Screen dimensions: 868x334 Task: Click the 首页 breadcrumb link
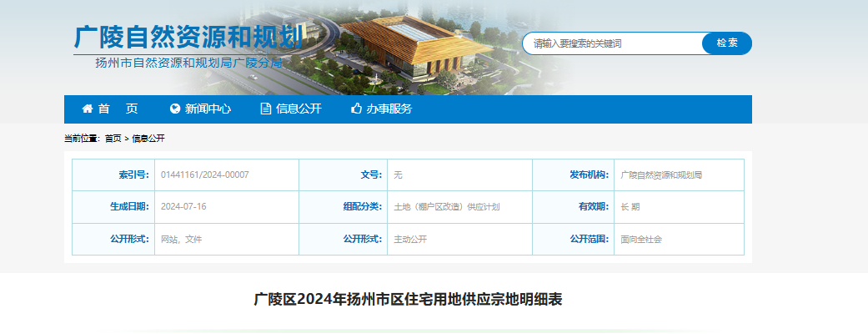point(113,139)
